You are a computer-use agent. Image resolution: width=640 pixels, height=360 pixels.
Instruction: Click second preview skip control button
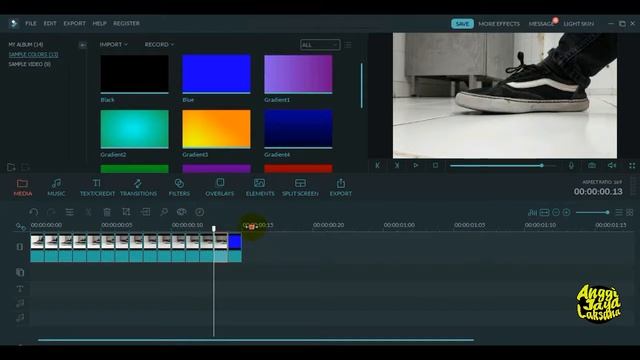(x=397, y=165)
